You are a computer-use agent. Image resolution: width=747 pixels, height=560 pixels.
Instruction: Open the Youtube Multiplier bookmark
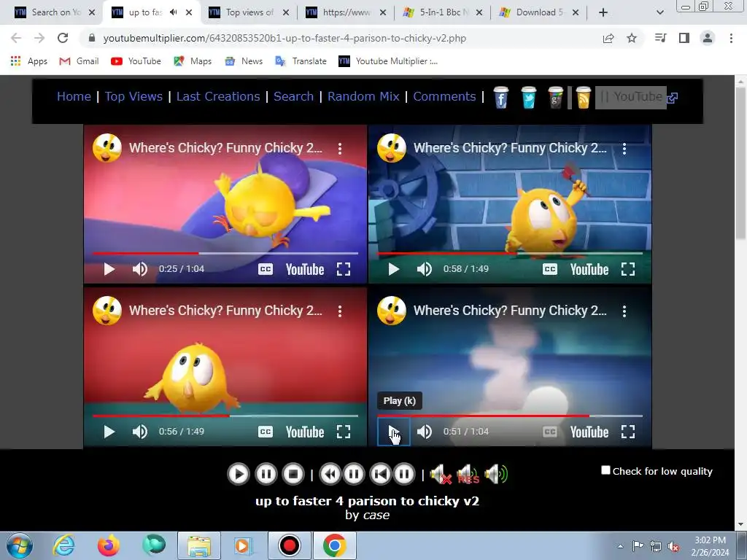[388, 61]
